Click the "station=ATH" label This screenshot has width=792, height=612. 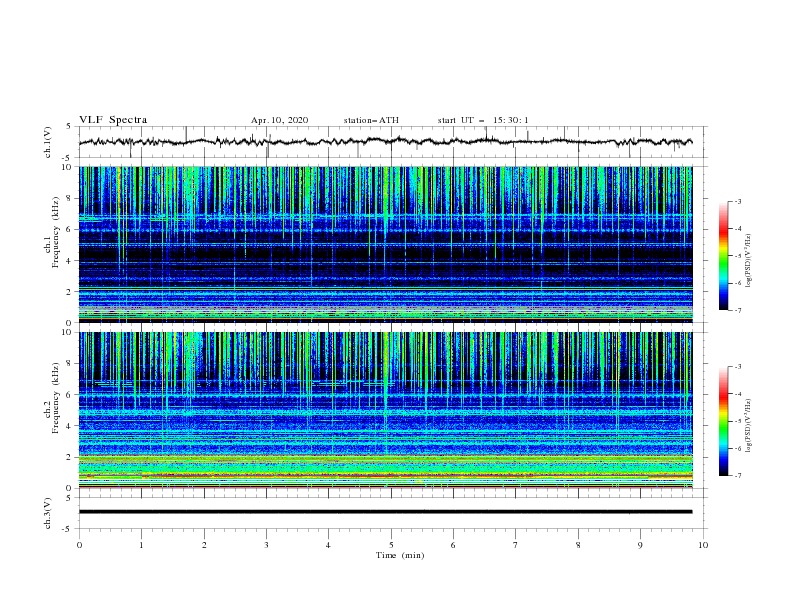pyautogui.click(x=371, y=120)
